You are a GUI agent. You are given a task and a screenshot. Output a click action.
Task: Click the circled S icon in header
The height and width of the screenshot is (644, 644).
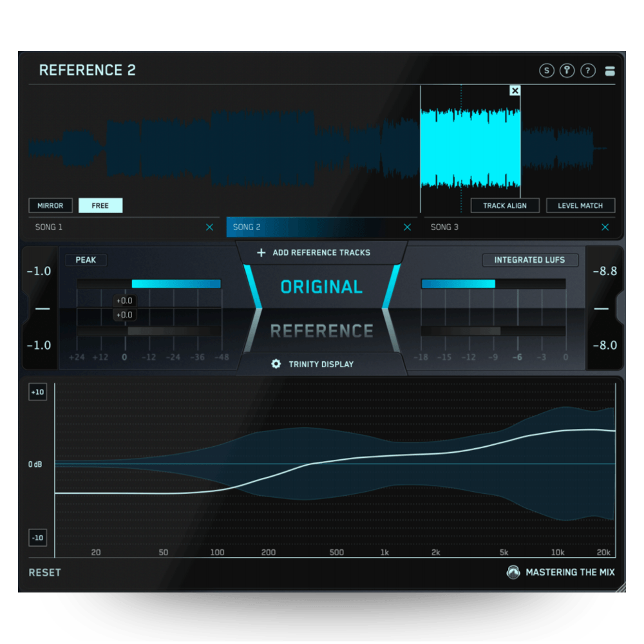pyautogui.click(x=546, y=71)
